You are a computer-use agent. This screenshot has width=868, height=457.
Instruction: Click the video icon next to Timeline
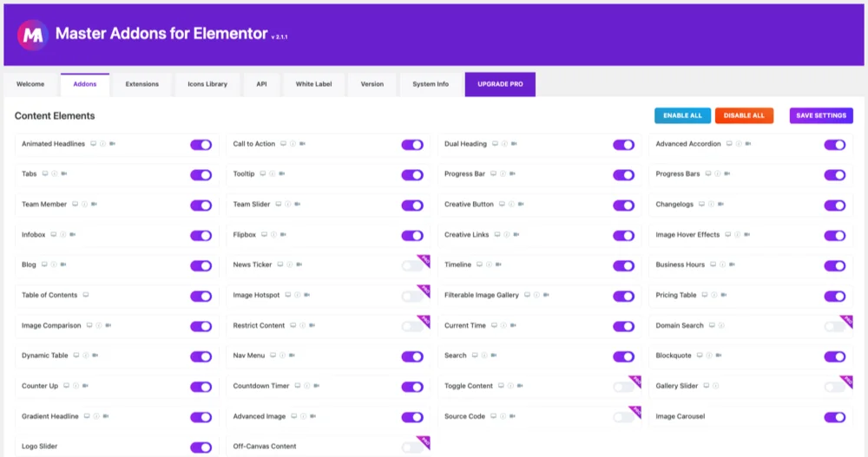498,264
